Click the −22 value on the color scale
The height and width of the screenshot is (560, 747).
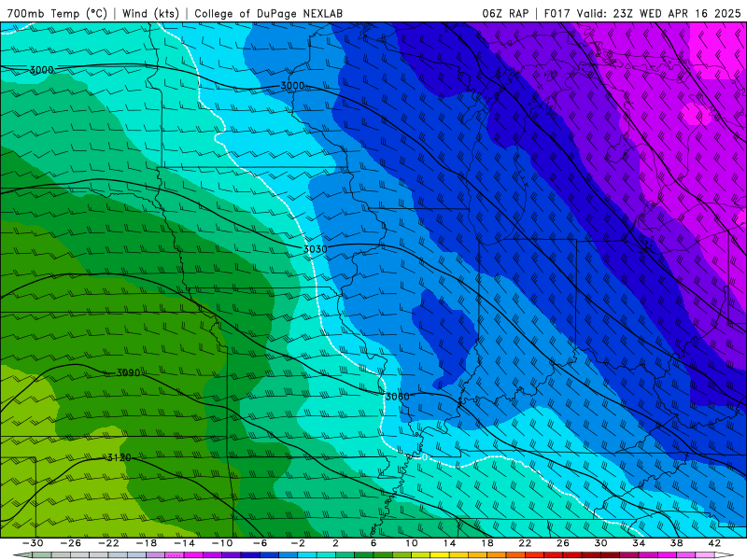coord(108,543)
